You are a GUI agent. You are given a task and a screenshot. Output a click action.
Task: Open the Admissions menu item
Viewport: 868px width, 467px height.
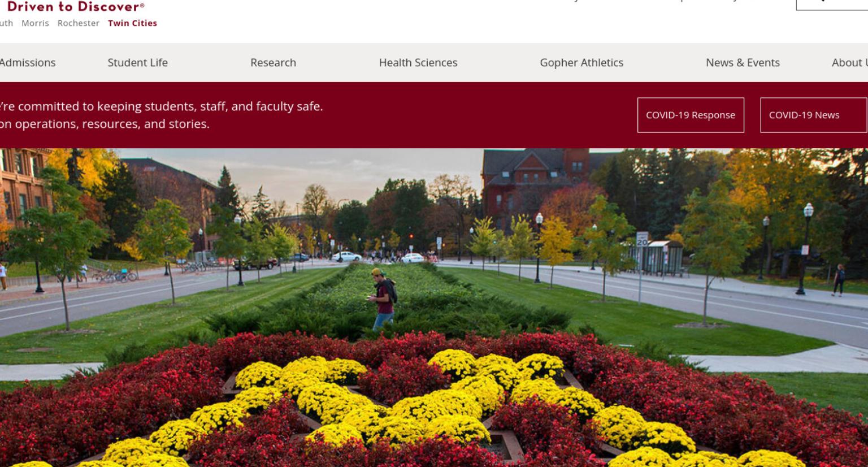pyautogui.click(x=27, y=63)
